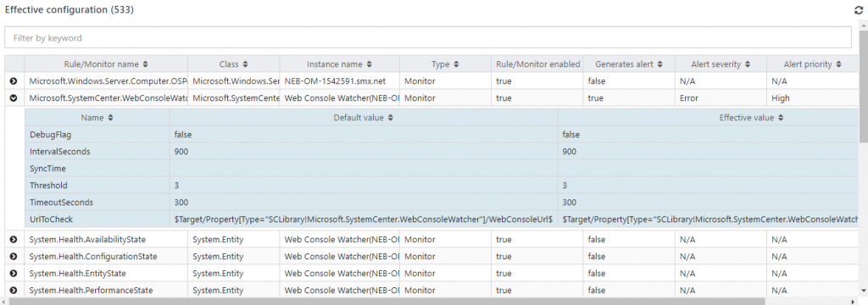
Task: Click the System.Health.EntityState monitor name
Action: point(77,274)
